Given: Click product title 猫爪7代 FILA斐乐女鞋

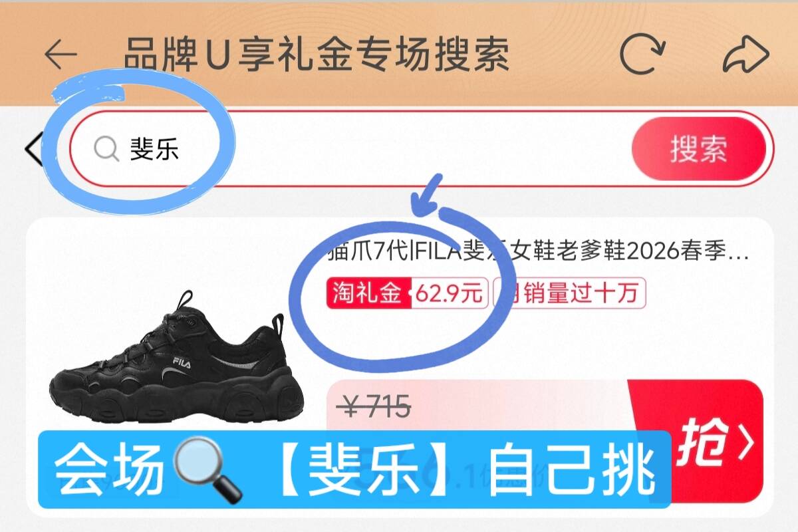Looking at the screenshot, I should point(538,253).
